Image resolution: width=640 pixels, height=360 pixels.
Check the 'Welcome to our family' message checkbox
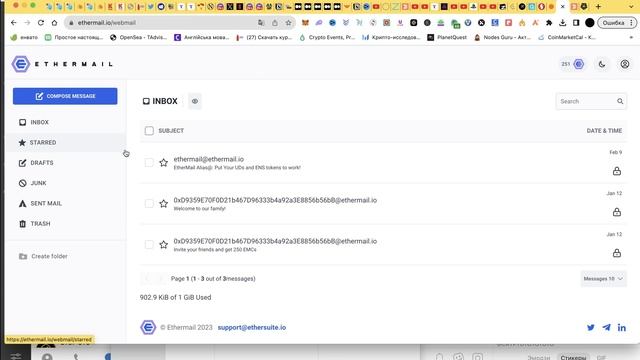pos(149,203)
